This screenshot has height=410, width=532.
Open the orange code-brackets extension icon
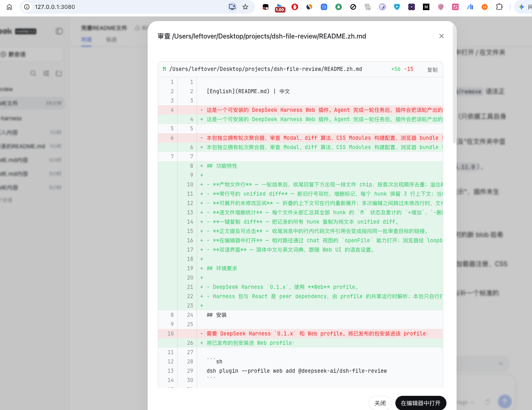[x=485, y=7]
